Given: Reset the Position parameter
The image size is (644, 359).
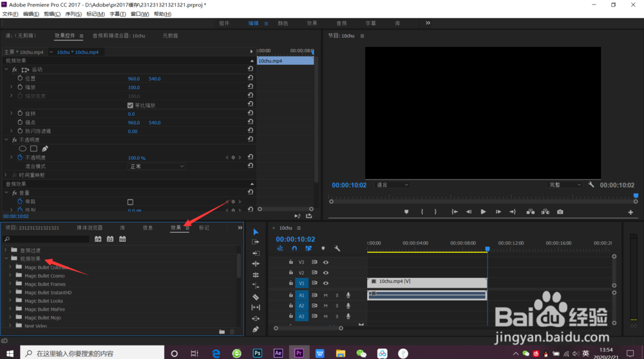Looking at the screenshot, I should point(250,78).
